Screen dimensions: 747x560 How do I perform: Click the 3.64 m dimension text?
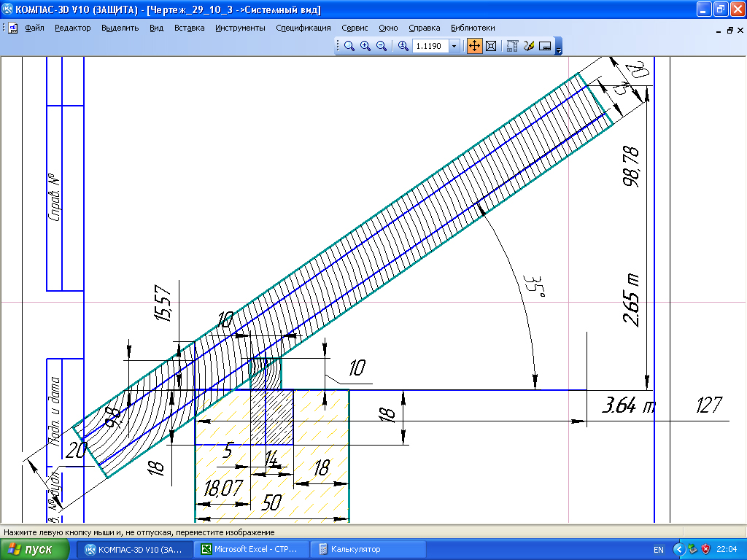click(628, 405)
